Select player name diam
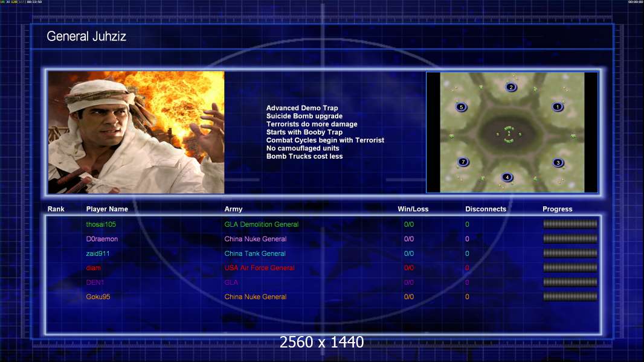The image size is (644, 362). [93, 268]
